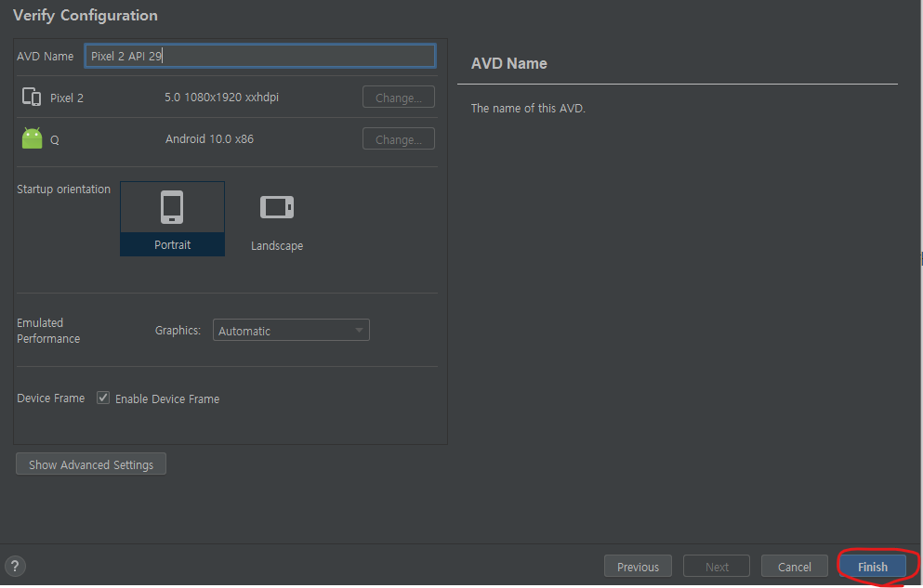923x588 pixels.
Task: Select Landscape startup orientation
Action: (277, 222)
